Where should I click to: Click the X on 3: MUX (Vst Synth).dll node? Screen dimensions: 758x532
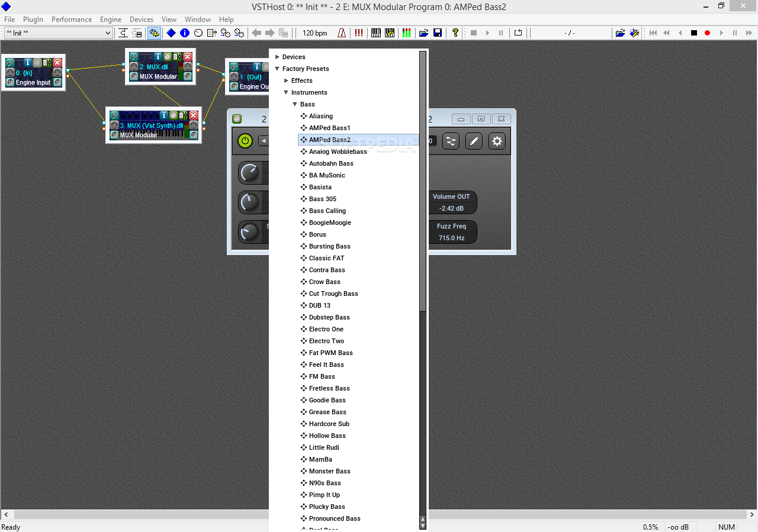(193, 115)
